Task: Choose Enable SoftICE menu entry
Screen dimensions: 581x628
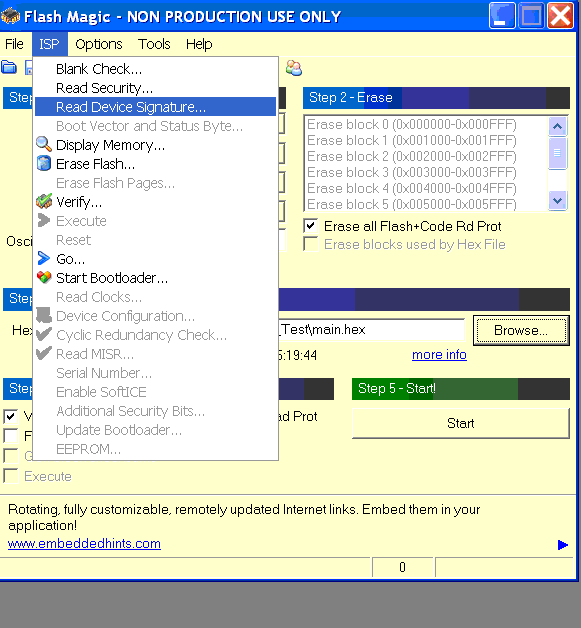Action: point(155,391)
